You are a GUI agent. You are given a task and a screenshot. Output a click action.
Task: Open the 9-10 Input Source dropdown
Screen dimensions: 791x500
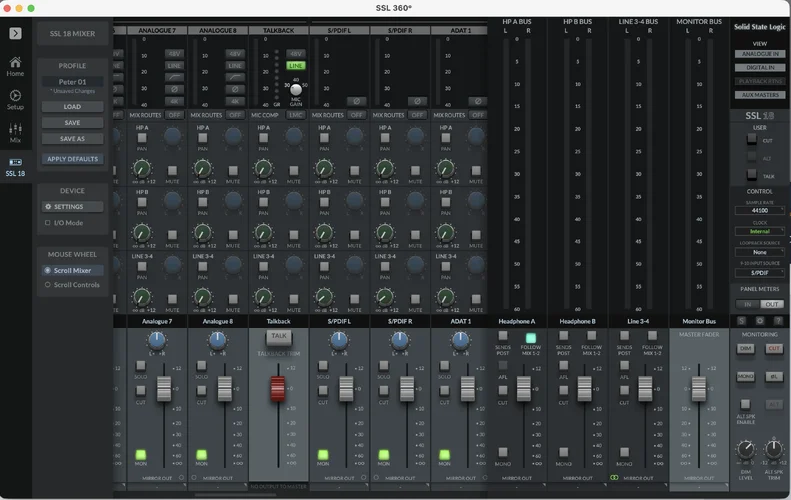760,272
